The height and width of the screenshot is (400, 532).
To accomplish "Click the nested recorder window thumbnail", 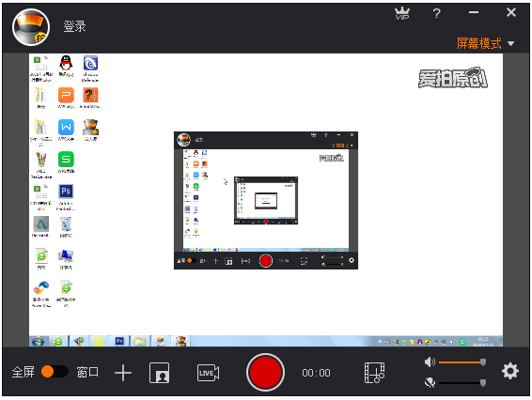I will click(x=266, y=200).
